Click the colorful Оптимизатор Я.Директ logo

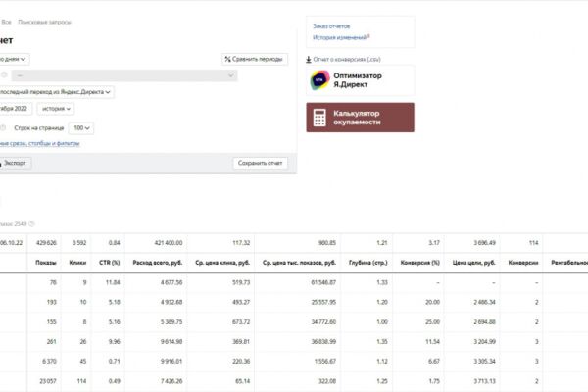click(319, 80)
